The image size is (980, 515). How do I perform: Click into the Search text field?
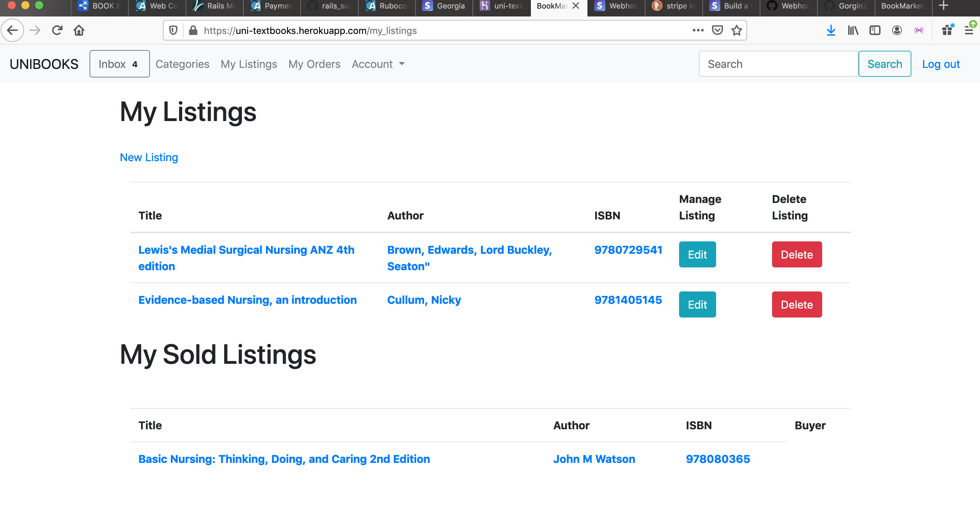coord(778,64)
